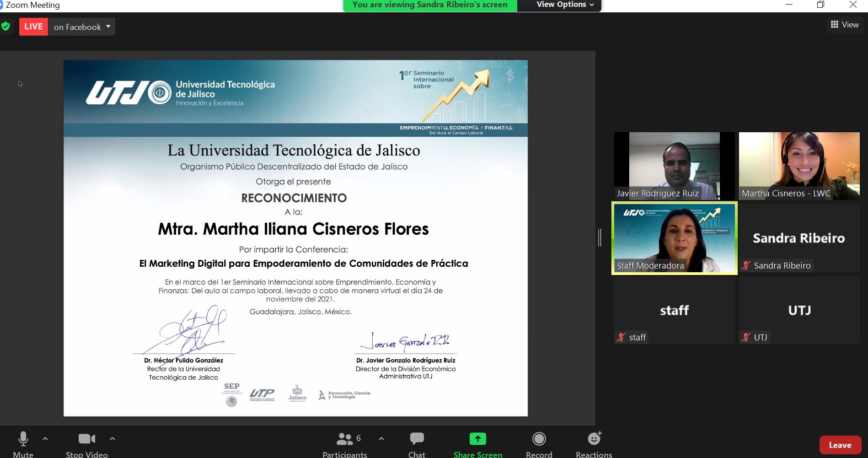Image resolution: width=868 pixels, height=458 pixels.
Task: Open Reactions smiley icon
Action: click(x=594, y=439)
